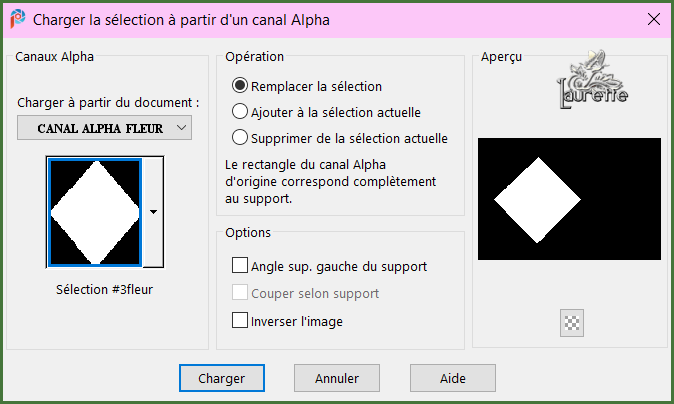Open the CANAL ALPHA FLEUR document dropdown
Viewport: 674px width, 404px height.
[x=104, y=128]
